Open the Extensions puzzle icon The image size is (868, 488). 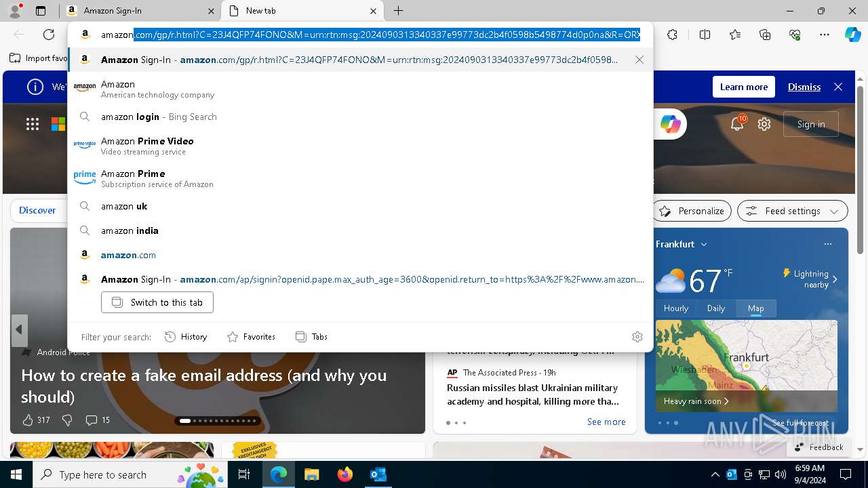point(672,35)
